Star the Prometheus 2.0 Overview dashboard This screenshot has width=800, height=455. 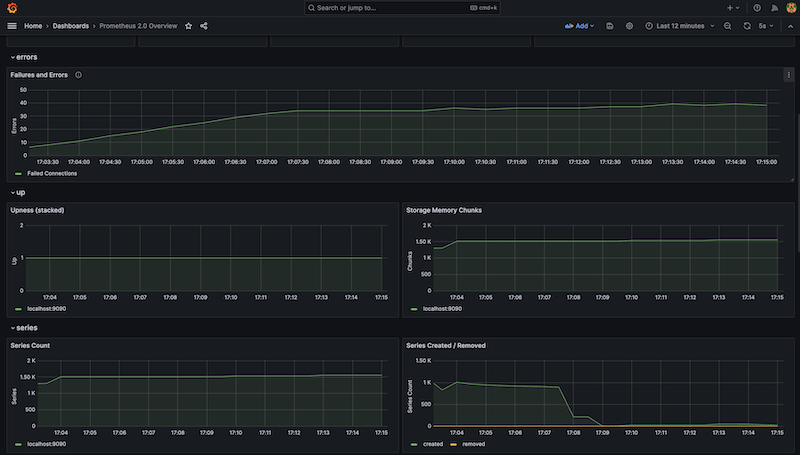coord(188,26)
